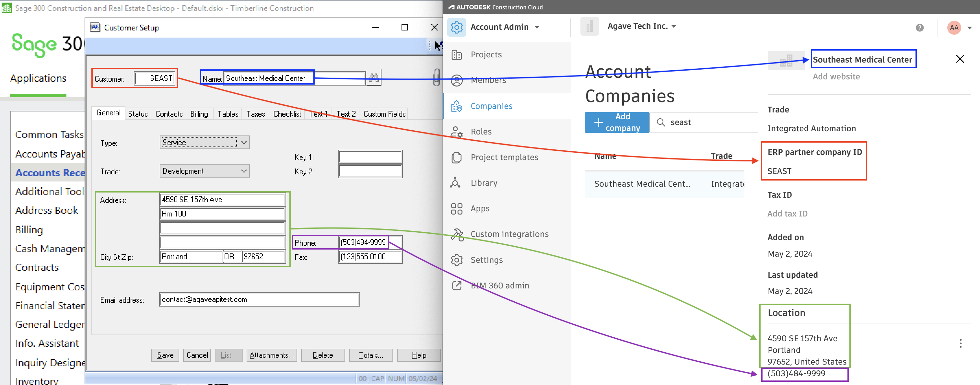Switch to the General tab
Viewport: 980px width, 385px height.
pyautogui.click(x=108, y=113)
